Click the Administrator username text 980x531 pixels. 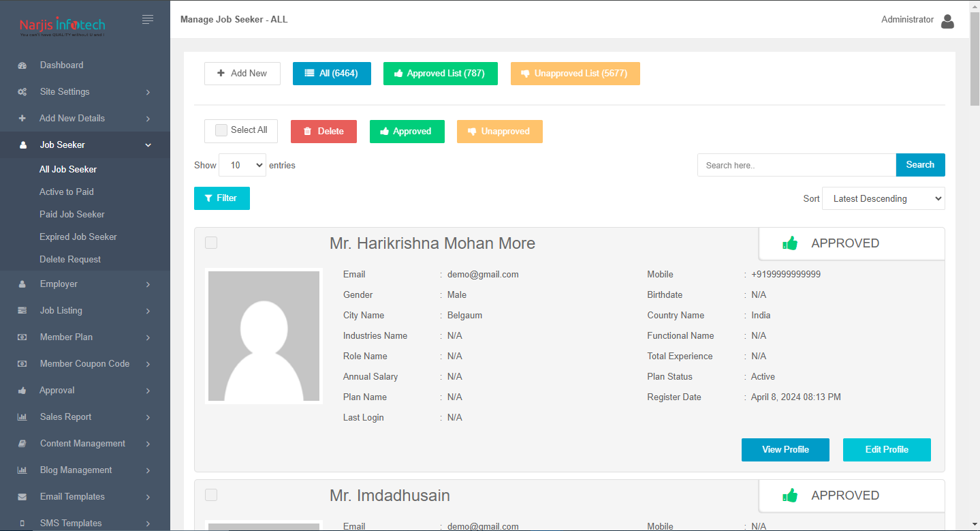coord(908,20)
